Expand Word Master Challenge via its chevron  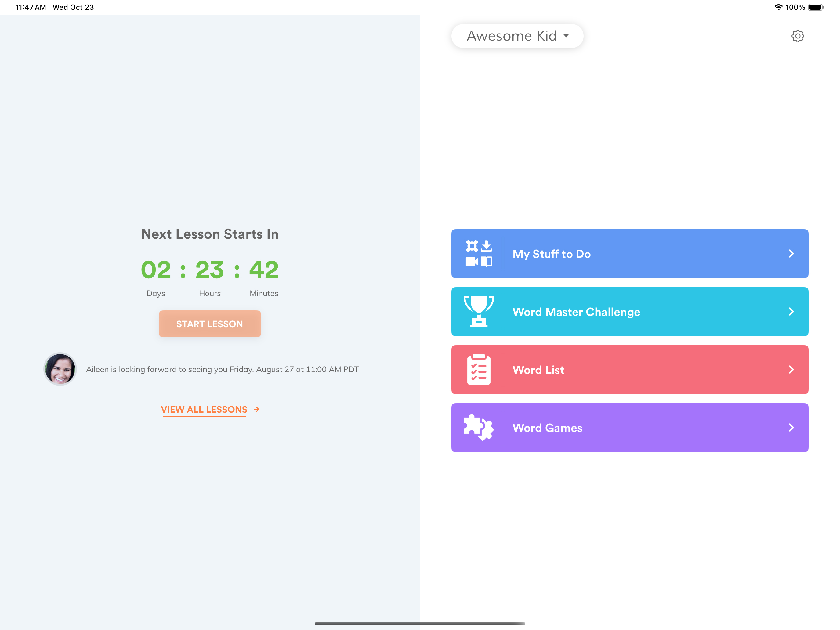(x=791, y=311)
